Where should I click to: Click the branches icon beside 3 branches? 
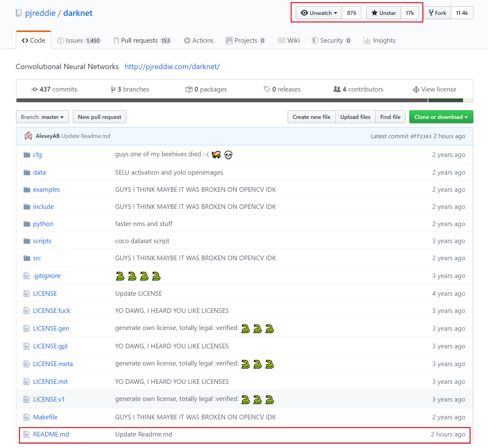click(113, 90)
